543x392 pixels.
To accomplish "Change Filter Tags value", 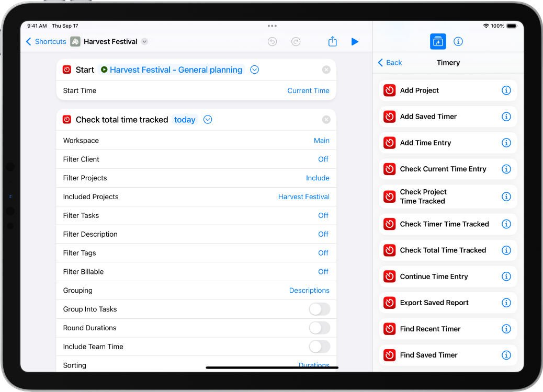I will tap(323, 253).
